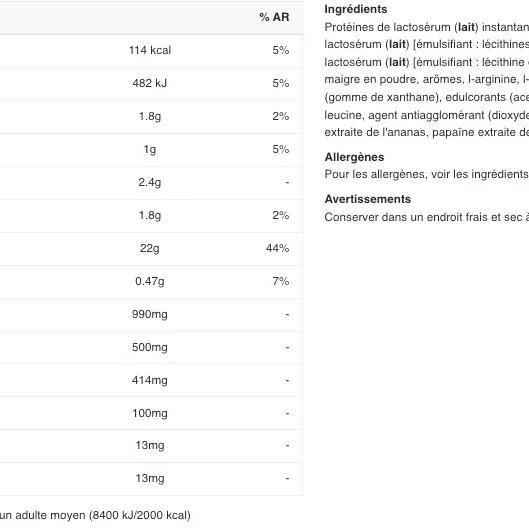
Task: Click 'Pour les allergènes' text line
Action: click(426, 174)
